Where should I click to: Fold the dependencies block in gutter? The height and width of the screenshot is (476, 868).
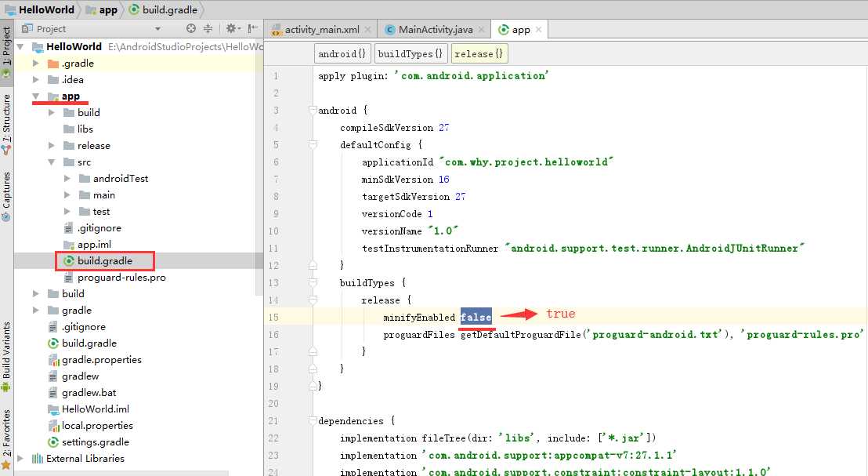(x=313, y=420)
